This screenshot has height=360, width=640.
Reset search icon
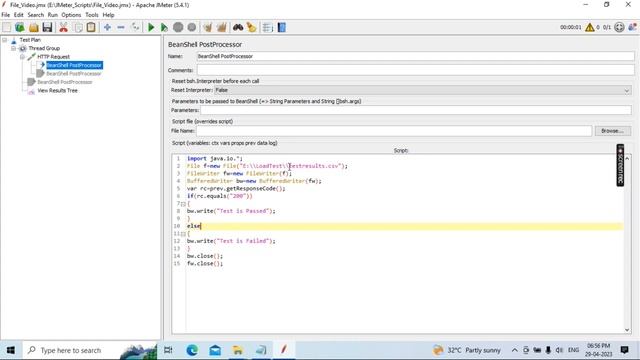[251, 27]
